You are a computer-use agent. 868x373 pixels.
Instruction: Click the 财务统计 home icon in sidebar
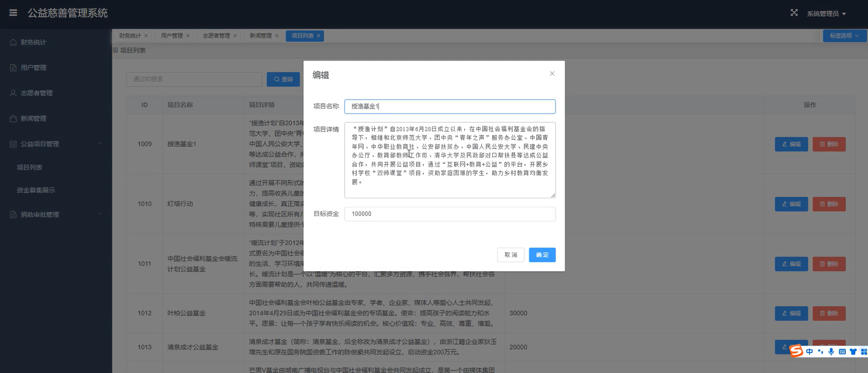pyautogui.click(x=13, y=42)
